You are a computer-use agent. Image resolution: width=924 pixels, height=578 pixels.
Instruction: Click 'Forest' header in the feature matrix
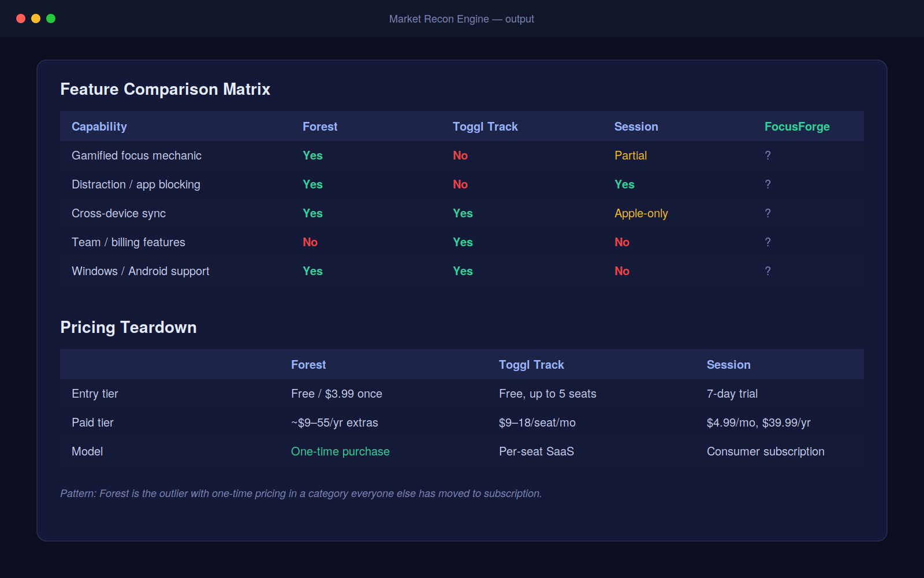tap(320, 127)
